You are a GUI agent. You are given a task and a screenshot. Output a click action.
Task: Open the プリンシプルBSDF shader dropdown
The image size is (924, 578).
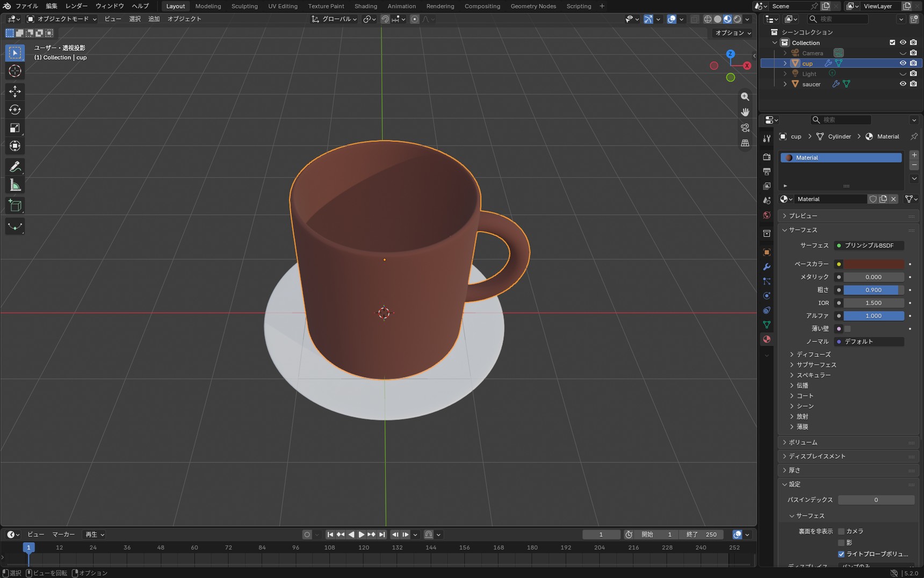869,245
